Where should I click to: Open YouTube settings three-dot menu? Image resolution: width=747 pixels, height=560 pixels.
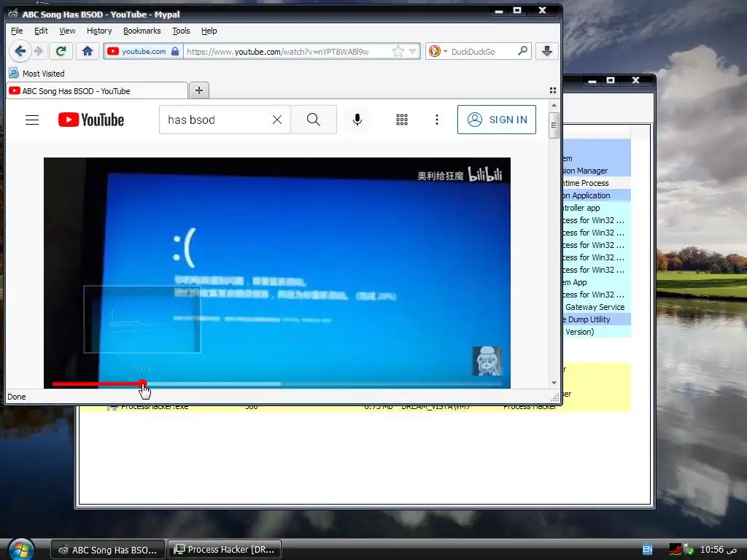pyautogui.click(x=437, y=120)
